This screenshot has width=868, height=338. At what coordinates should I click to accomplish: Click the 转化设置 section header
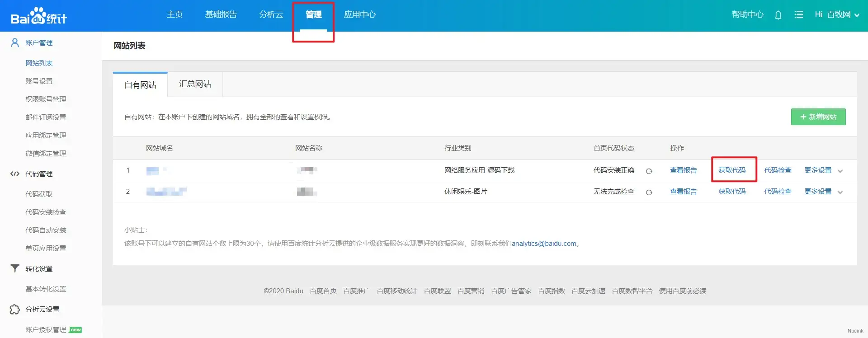point(39,269)
